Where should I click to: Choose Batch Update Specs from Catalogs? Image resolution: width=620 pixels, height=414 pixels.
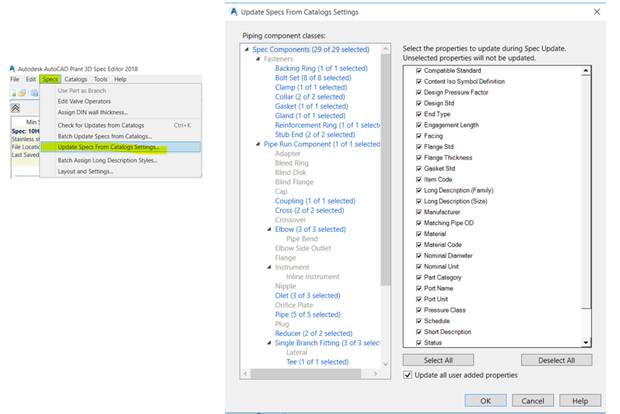(x=104, y=136)
